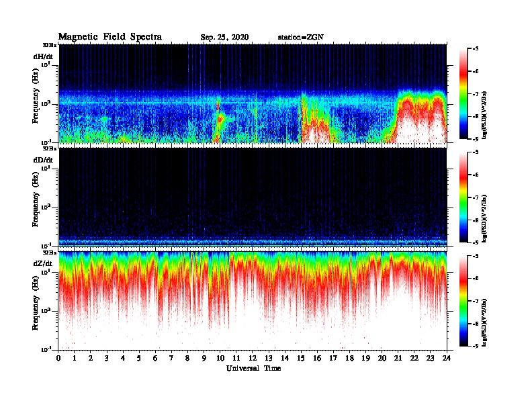Click the color scale bar beside the dD/dt panel
532x411 pixels.
point(463,197)
